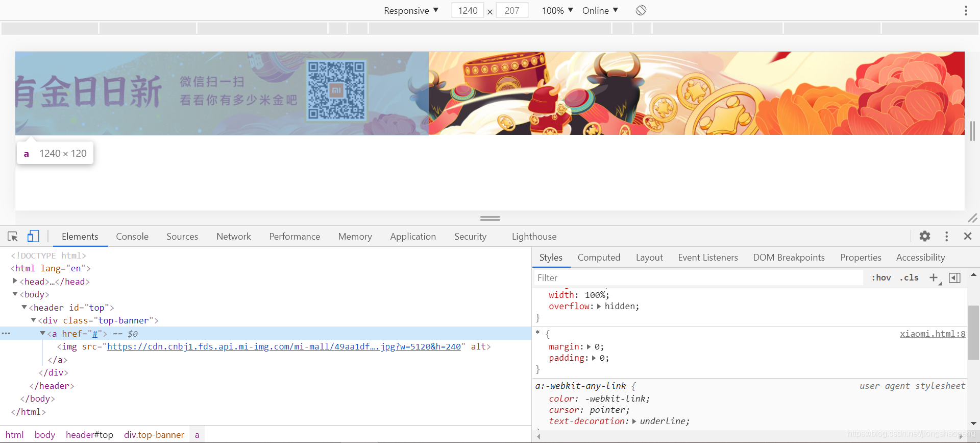Screen dimensions: 980x443
Task: Switch to the Console tab
Action: tap(132, 237)
